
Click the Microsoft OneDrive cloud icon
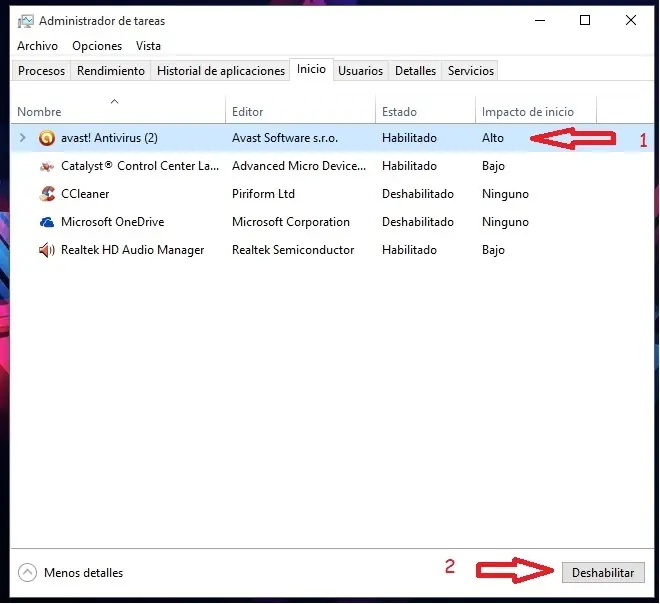tap(47, 222)
